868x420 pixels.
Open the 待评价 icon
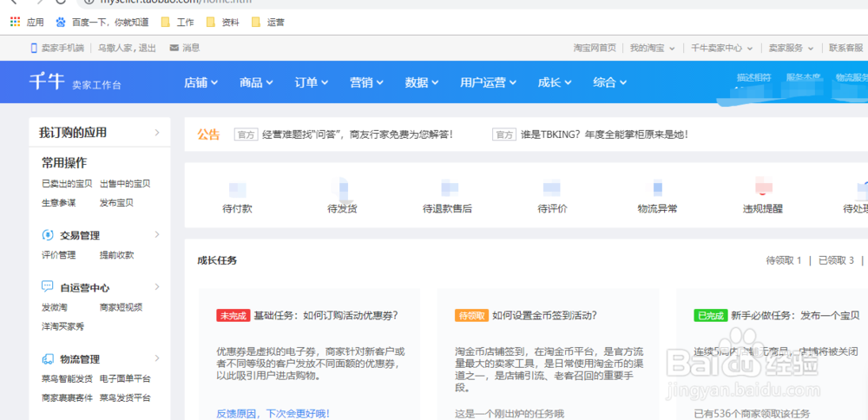[x=552, y=189]
